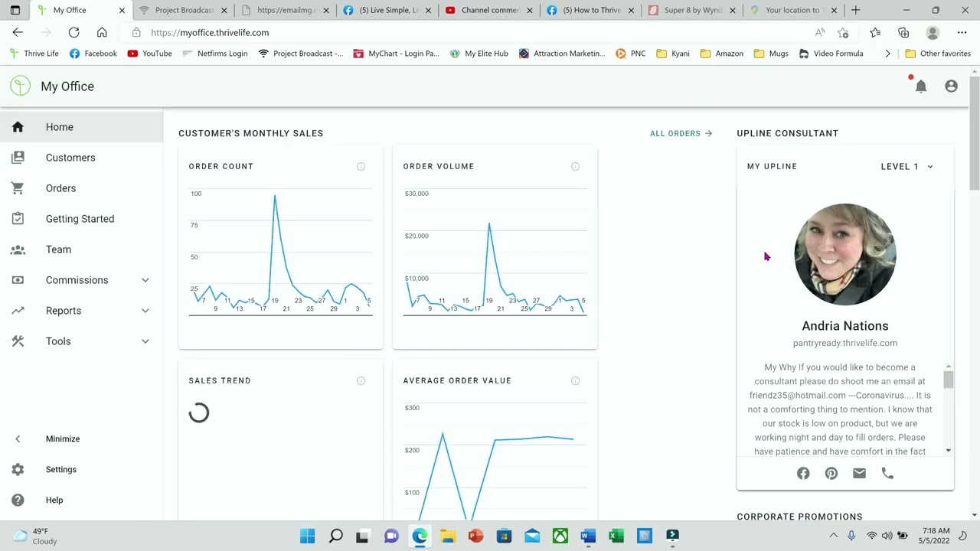Click the Reports trend icon

pos(18,311)
